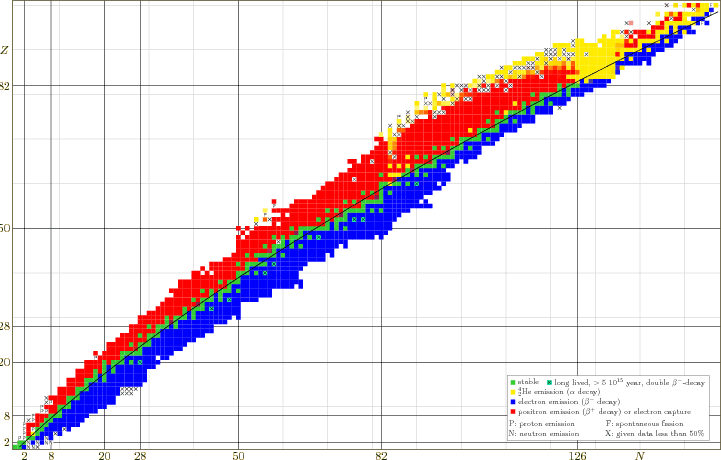
Task: Click the '20' tick label on the proton axis
Action: [5, 362]
